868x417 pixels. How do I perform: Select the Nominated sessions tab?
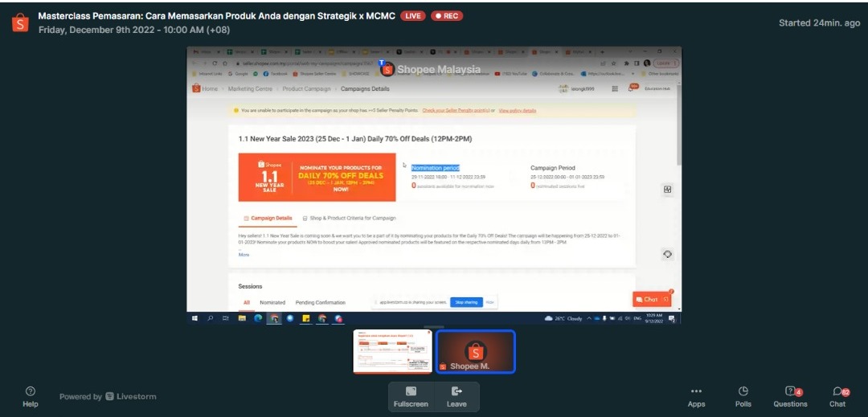click(272, 303)
